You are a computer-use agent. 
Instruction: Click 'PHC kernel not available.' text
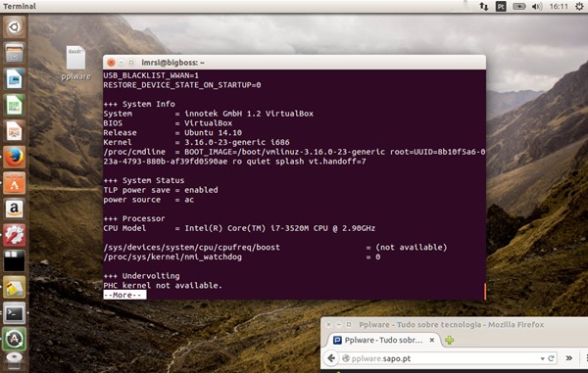pyautogui.click(x=163, y=285)
